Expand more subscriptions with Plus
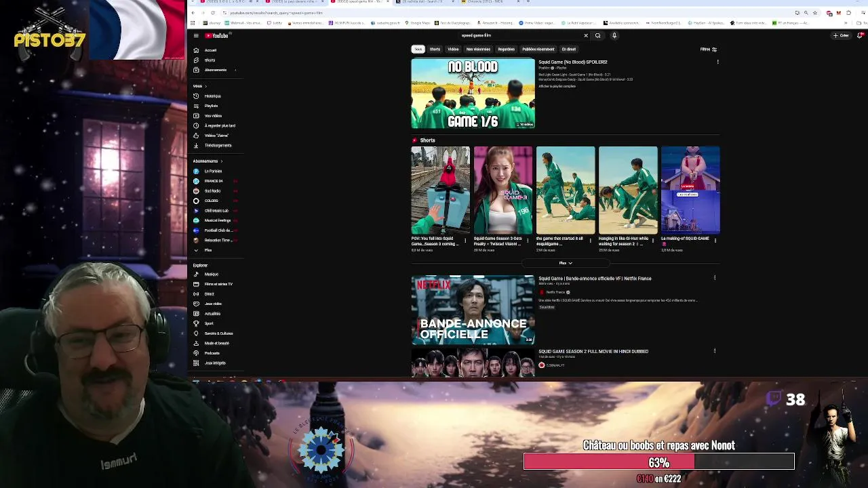Screen dimensions: 868x488 (x=208, y=250)
